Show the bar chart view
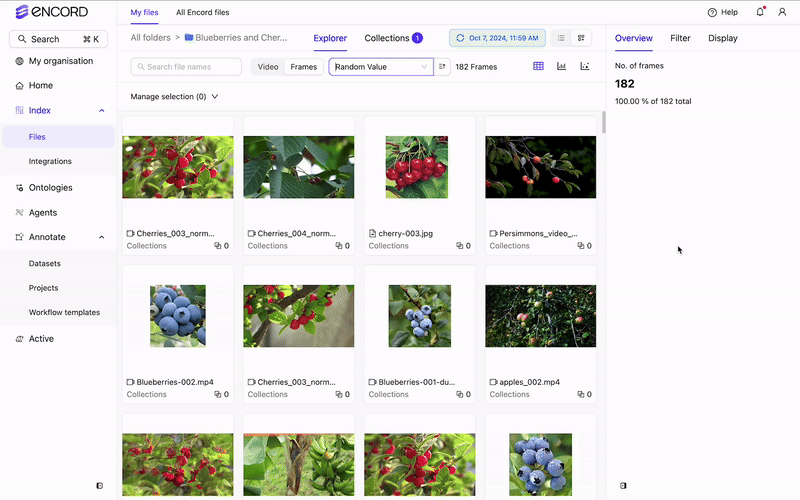800x500 pixels. pyautogui.click(x=561, y=66)
